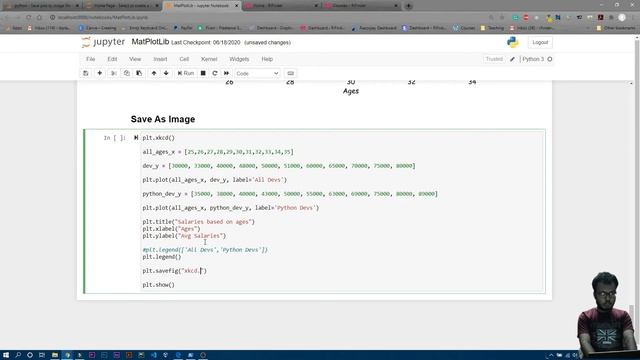
Task: Open File Explorer from the taskbar
Action: coord(55,355)
